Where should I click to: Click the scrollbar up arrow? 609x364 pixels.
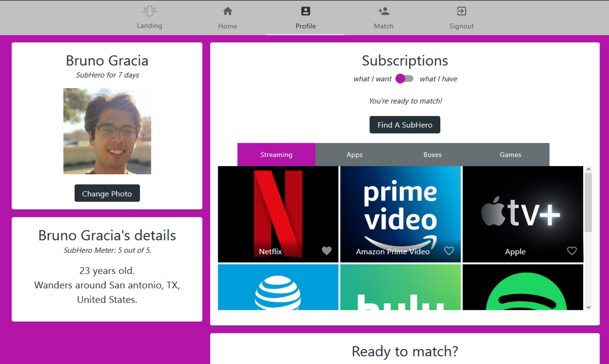[x=588, y=170]
